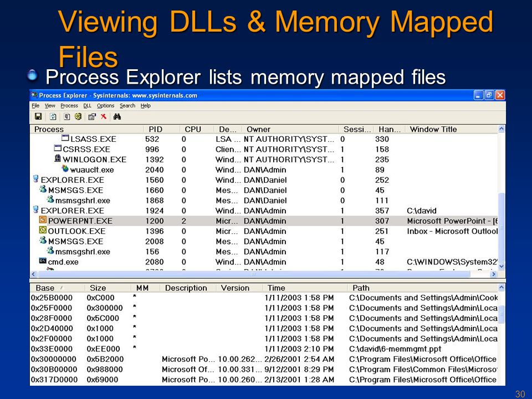Select the POWERPNT.EXE process row

click(x=264, y=221)
